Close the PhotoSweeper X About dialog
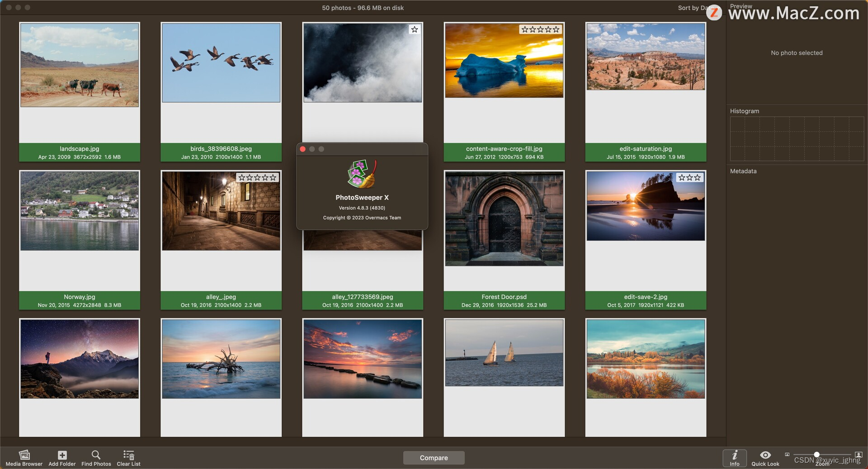Screen dimensions: 868x469 pos(302,149)
